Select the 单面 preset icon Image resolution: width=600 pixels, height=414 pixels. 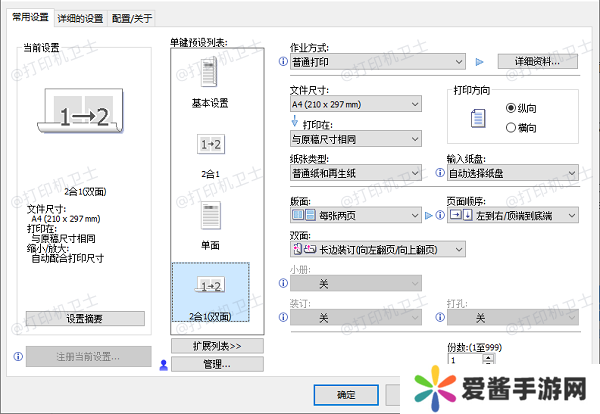coord(210,216)
